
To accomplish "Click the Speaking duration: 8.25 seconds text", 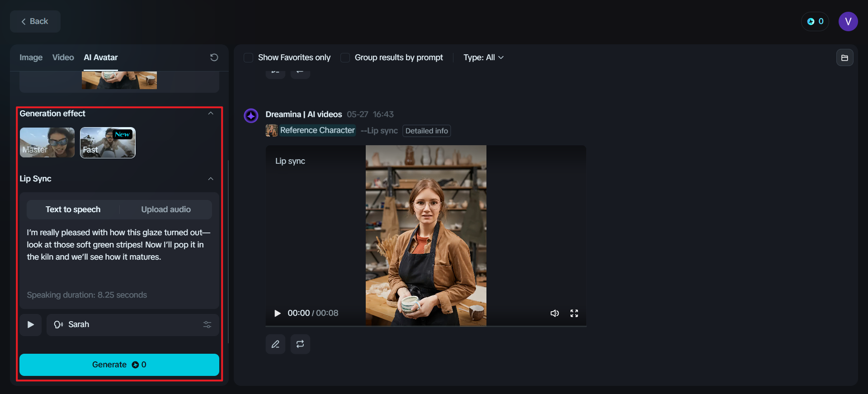I will [87, 295].
